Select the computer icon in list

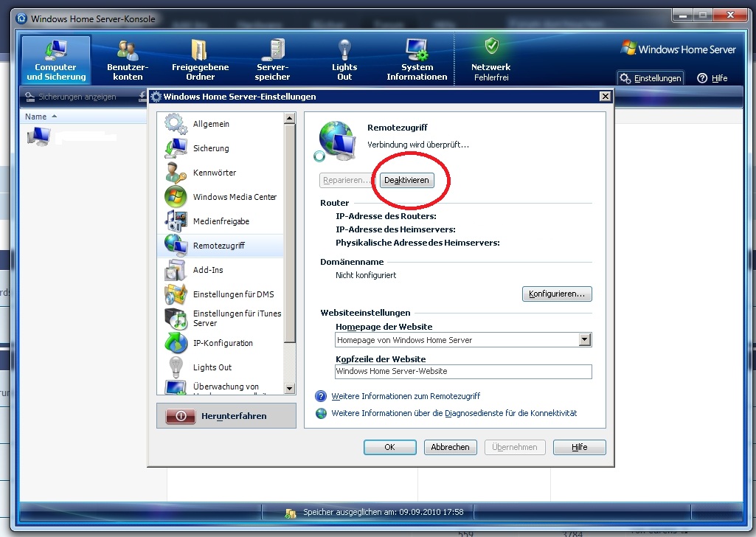[38, 136]
